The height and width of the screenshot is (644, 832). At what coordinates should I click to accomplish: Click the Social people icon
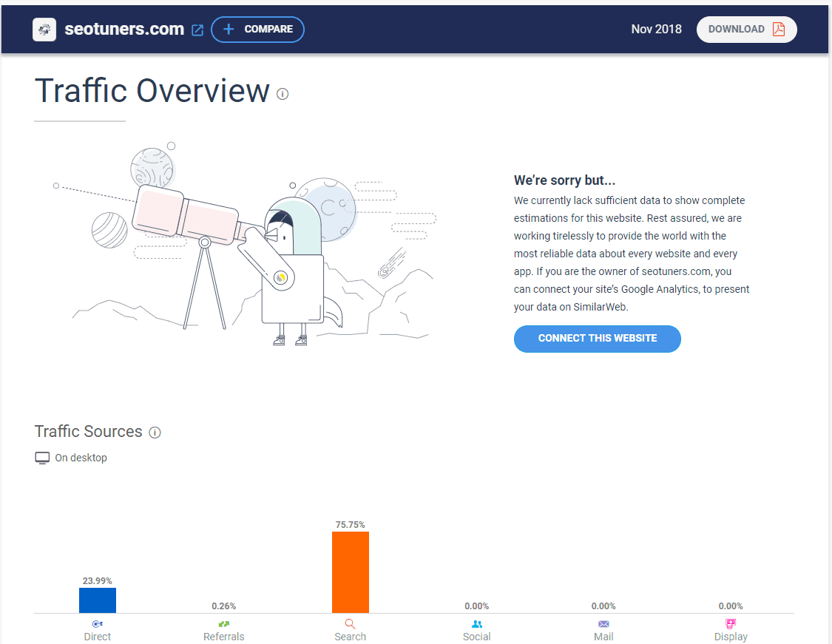coord(477,624)
